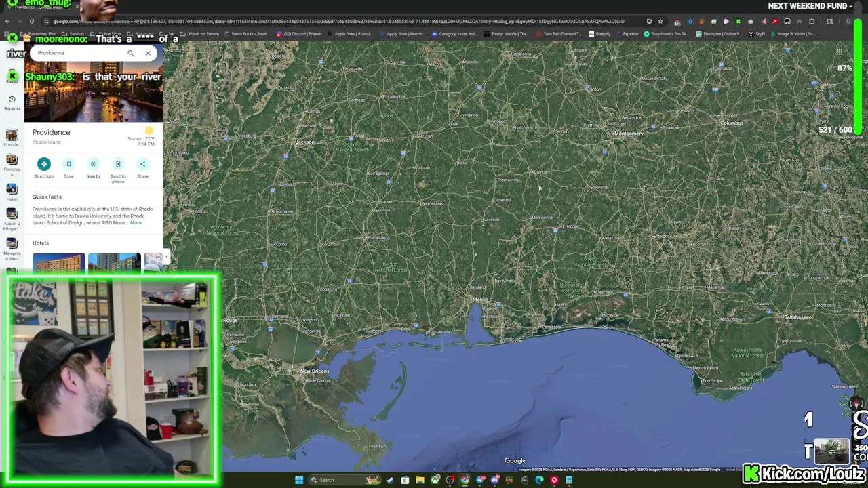The height and width of the screenshot is (488, 868).
Task: Open Discord from the taskbar
Action: (495, 480)
